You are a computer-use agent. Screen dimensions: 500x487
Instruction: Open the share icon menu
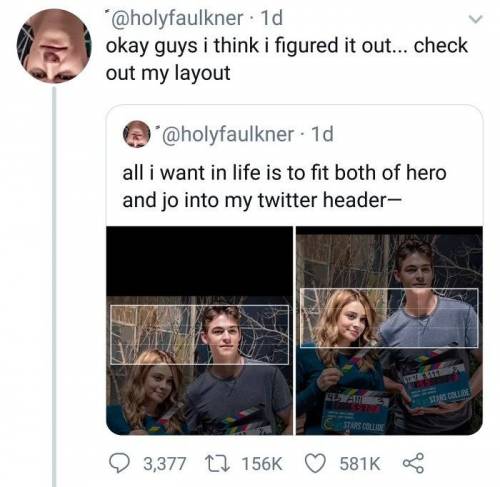pos(414,463)
